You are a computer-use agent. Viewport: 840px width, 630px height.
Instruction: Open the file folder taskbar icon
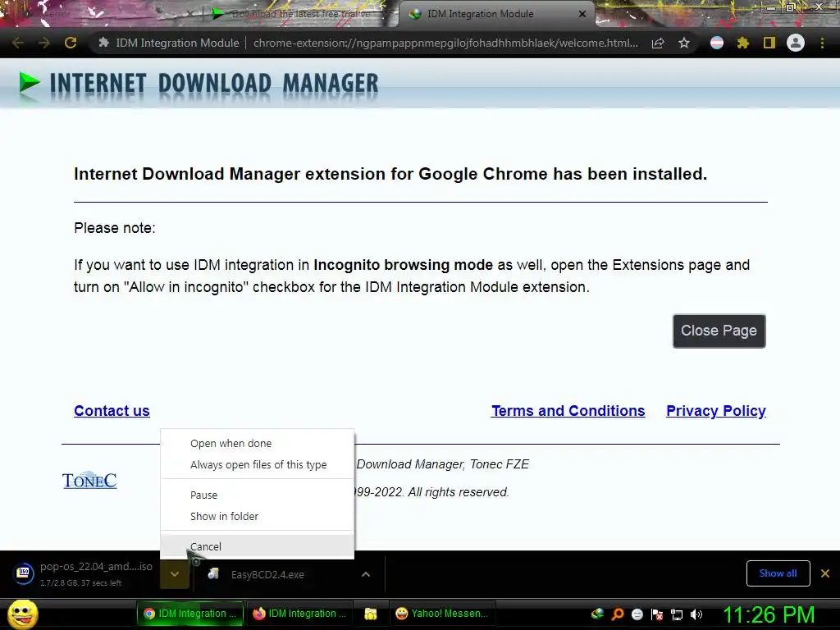coord(370,614)
